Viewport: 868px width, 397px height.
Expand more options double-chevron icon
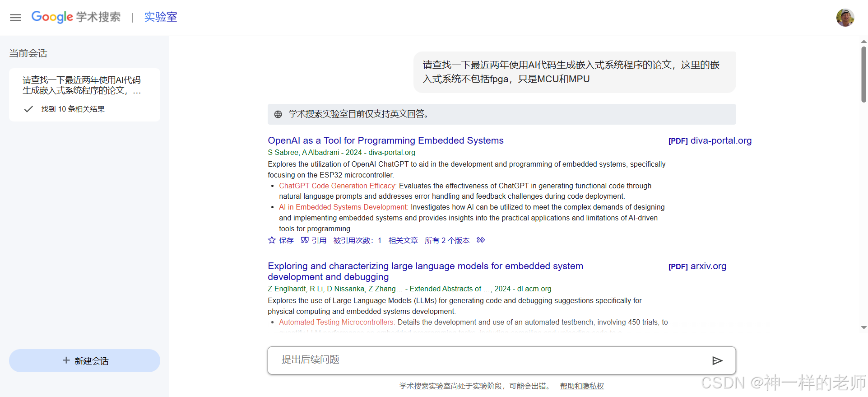(x=481, y=240)
